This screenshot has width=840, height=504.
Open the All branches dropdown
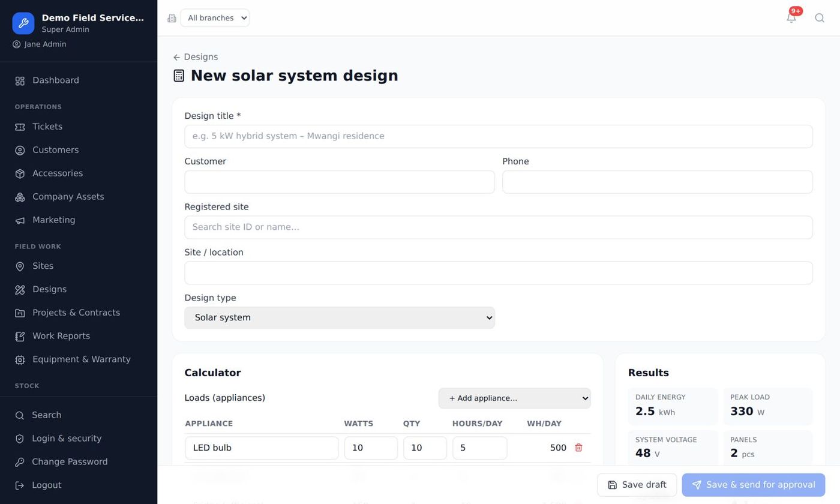[x=215, y=18]
